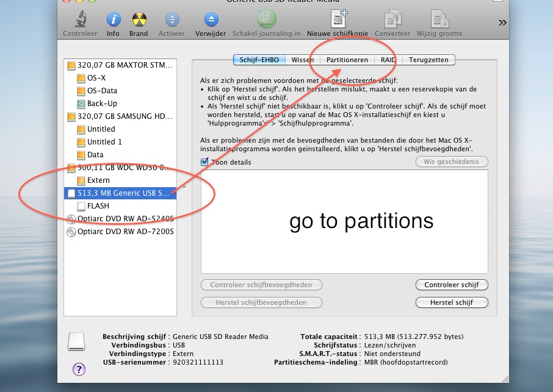
Task: Select the FLASH volume in sidebar
Action: (98, 206)
